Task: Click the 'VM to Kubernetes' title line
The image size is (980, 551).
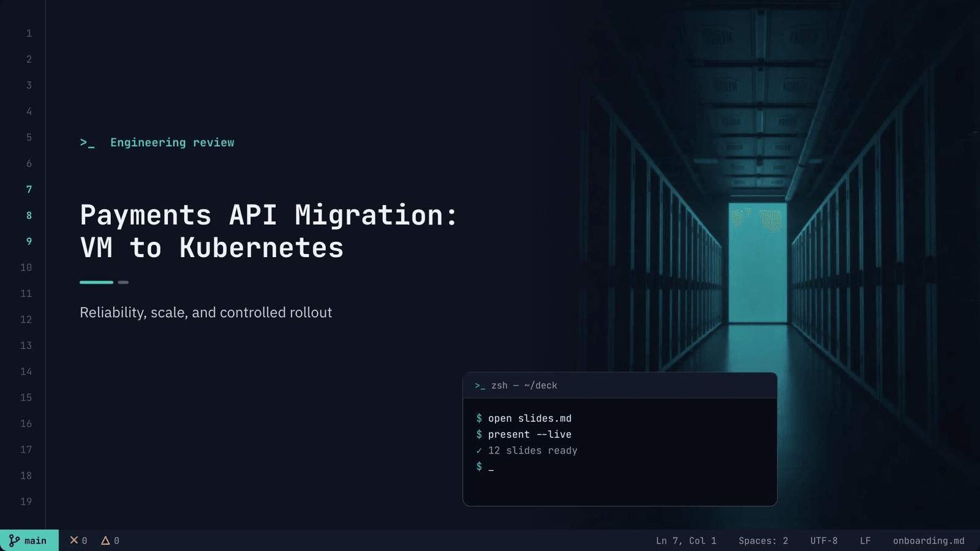Action: point(212,247)
